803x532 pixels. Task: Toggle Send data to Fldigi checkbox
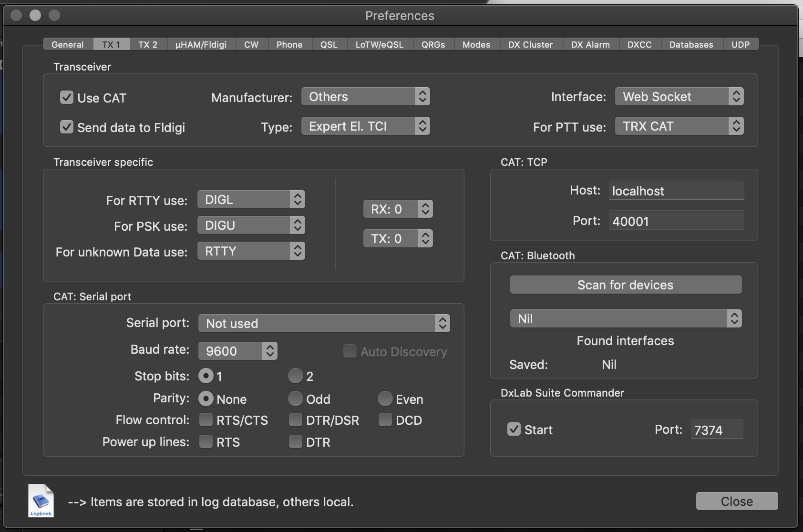pyautogui.click(x=67, y=127)
